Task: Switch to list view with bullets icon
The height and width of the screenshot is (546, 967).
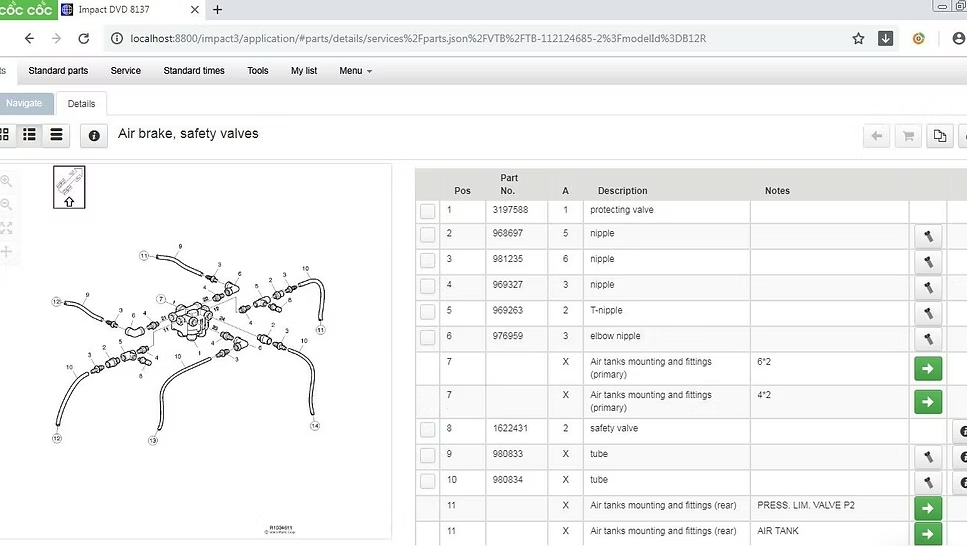Action: pos(29,135)
